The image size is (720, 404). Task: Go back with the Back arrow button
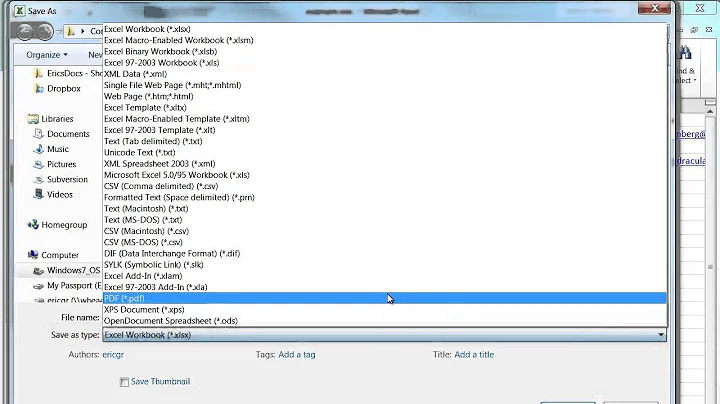[25, 31]
